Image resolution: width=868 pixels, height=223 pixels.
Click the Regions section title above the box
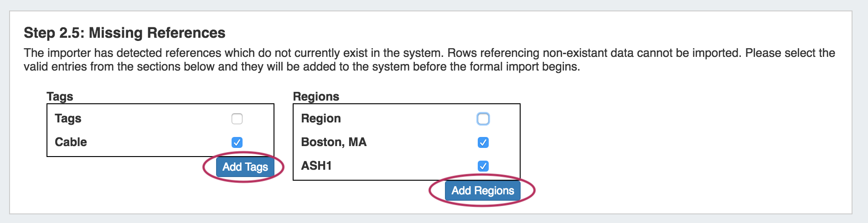pyautogui.click(x=316, y=96)
